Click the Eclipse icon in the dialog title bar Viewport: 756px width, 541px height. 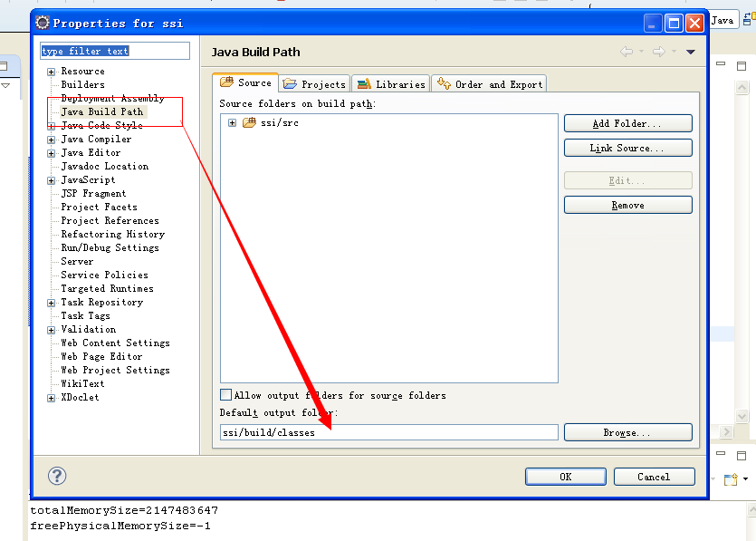pos(43,23)
